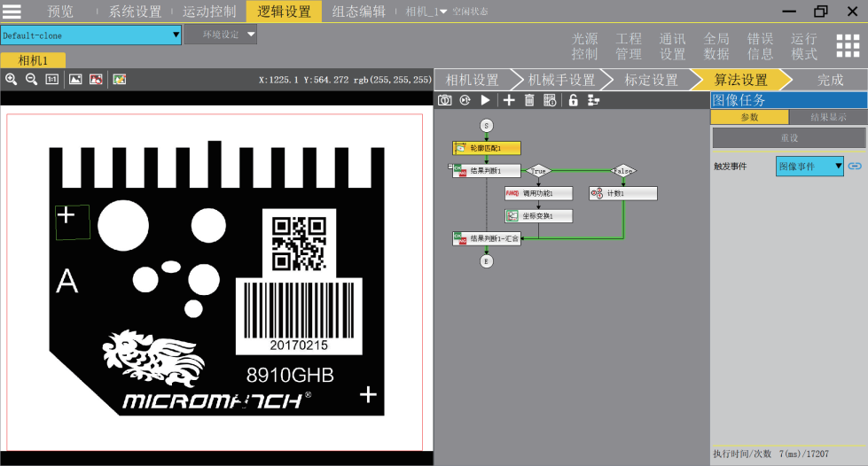This screenshot has height=466, width=868.
Task: Open the hamburger main menu
Action: (x=12, y=12)
